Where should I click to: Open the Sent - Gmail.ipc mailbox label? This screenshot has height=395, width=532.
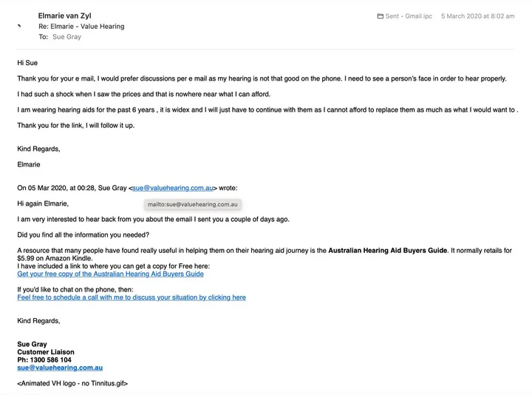(x=409, y=16)
